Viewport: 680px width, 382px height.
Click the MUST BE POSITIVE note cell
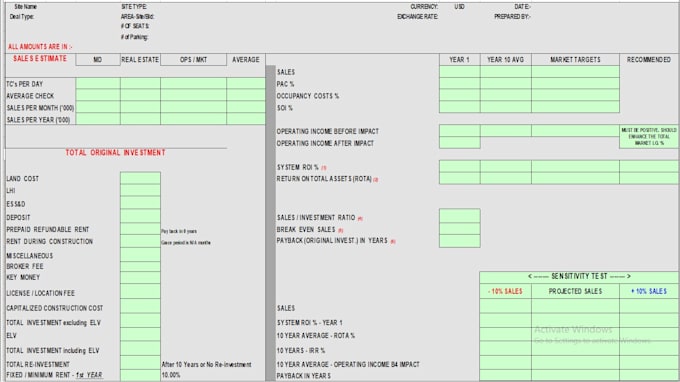(x=649, y=137)
